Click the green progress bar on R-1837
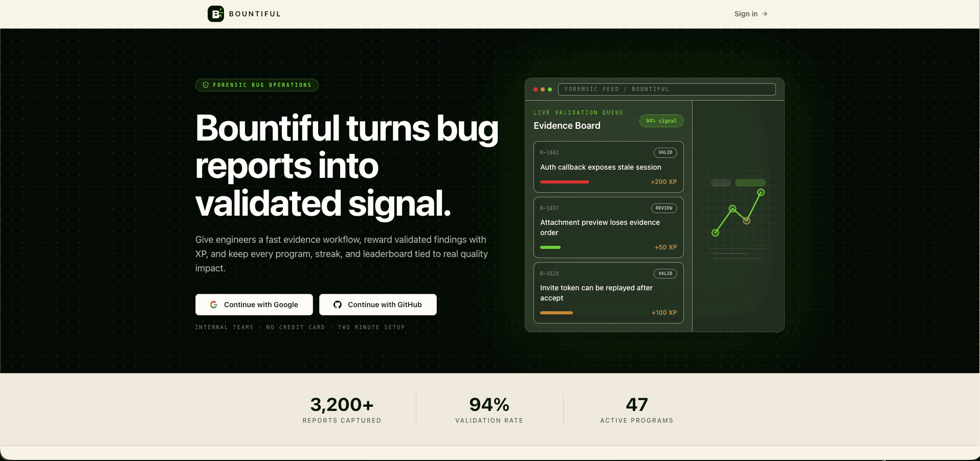The image size is (980, 461). coord(550,247)
